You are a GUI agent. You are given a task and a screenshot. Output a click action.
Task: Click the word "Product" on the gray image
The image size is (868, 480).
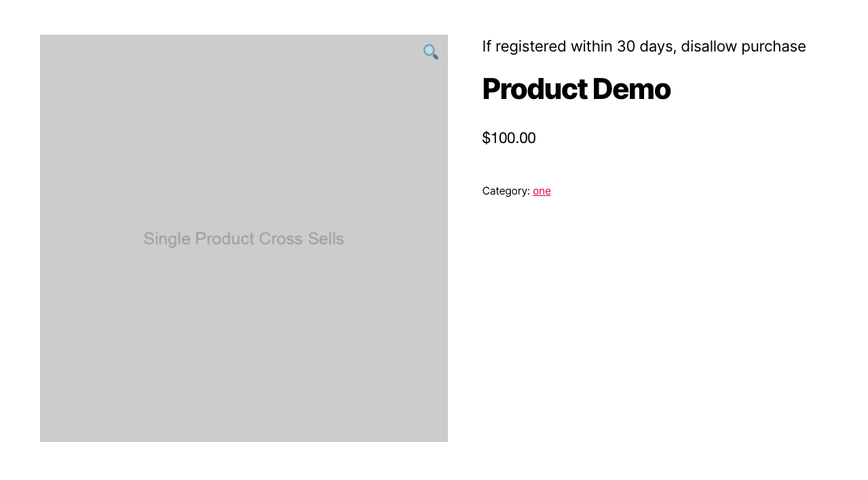[225, 239]
